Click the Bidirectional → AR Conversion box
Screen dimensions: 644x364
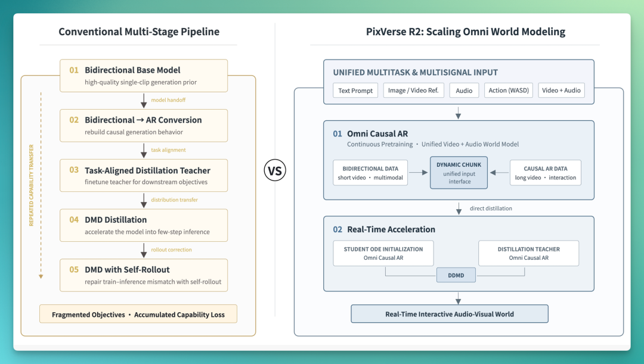tap(144, 126)
